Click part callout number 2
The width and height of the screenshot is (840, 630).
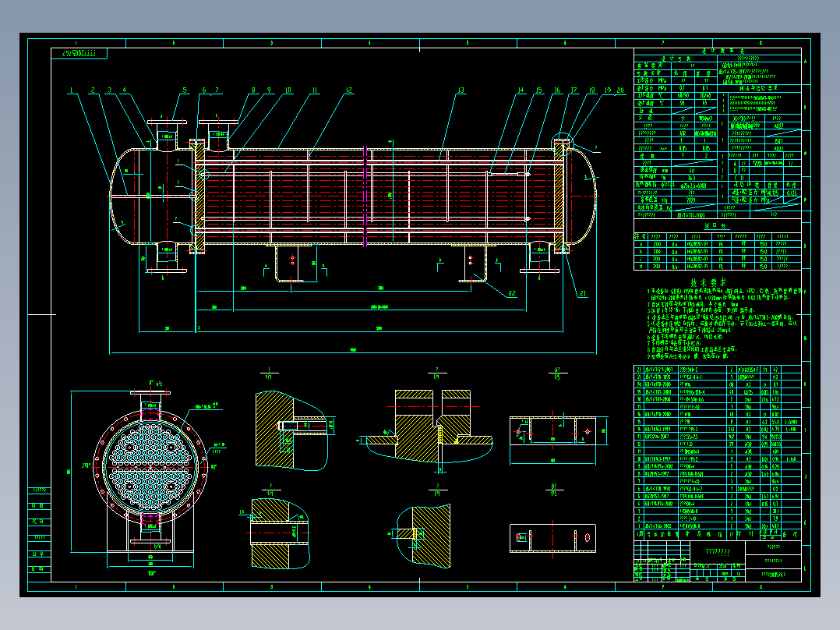(93, 90)
